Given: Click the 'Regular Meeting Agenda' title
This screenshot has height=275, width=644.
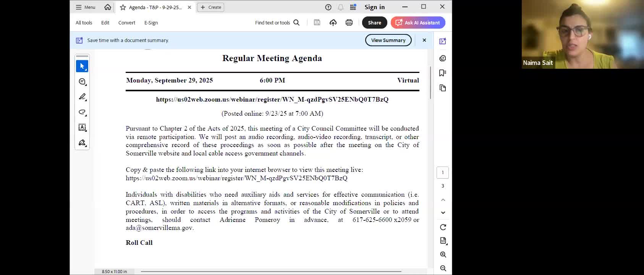Looking at the screenshot, I should pos(272,58).
